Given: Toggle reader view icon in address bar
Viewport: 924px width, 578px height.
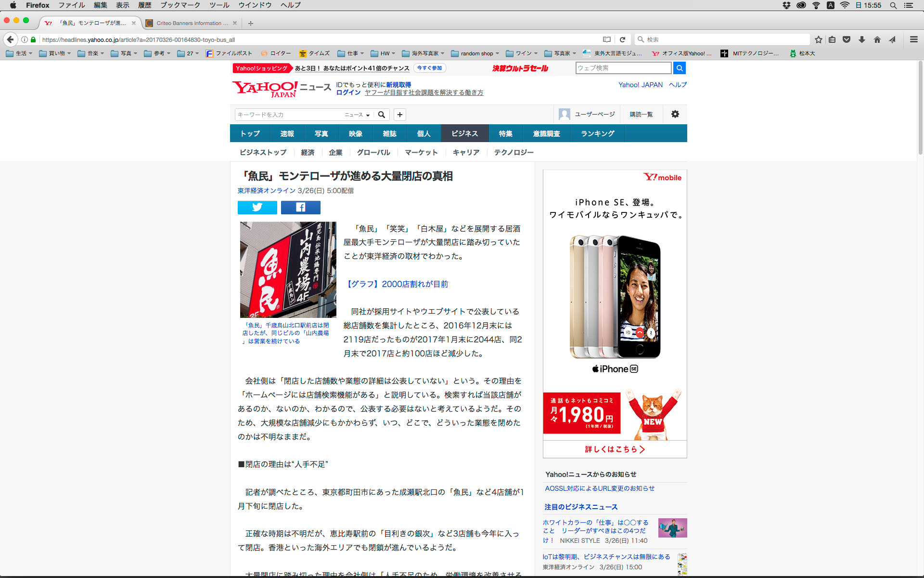Looking at the screenshot, I should 607,39.
